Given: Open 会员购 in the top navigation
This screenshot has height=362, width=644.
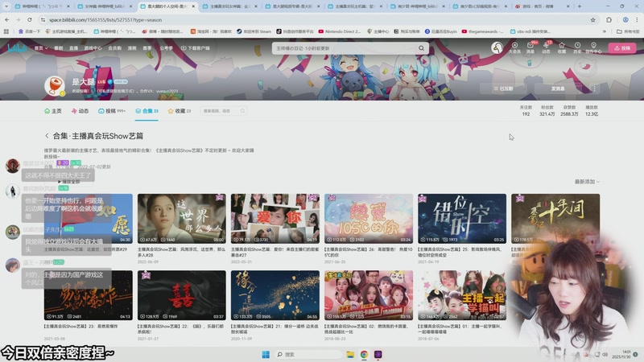Looking at the screenshot, I should (114, 48).
